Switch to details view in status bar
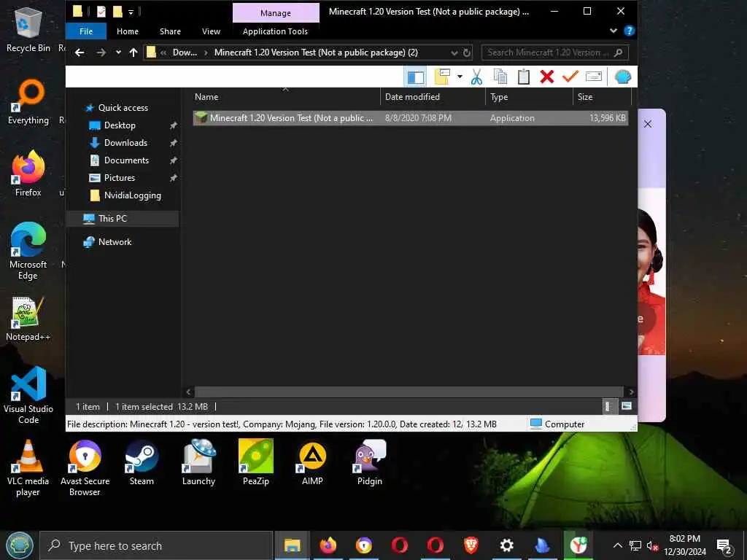This screenshot has height=560, width=747. tap(608, 406)
